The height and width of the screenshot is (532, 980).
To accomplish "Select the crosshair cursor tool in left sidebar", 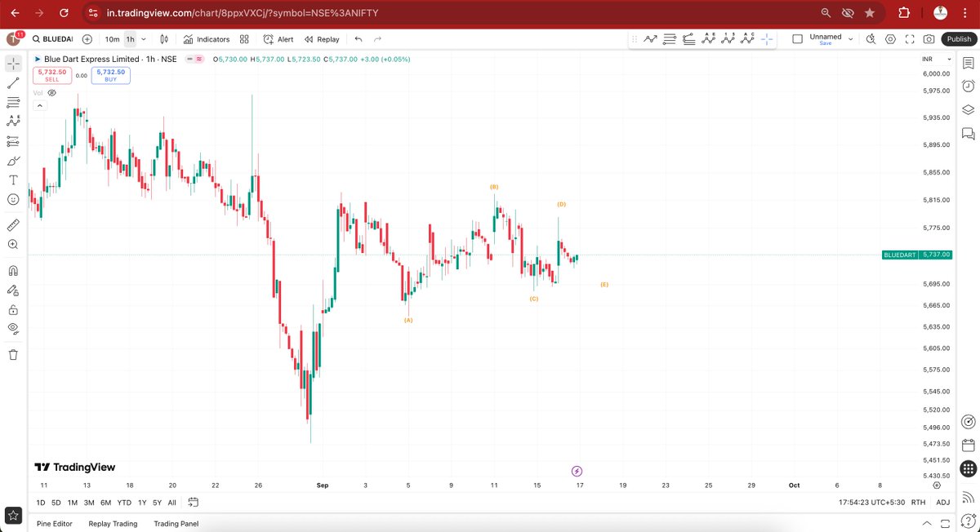I will tap(13, 63).
